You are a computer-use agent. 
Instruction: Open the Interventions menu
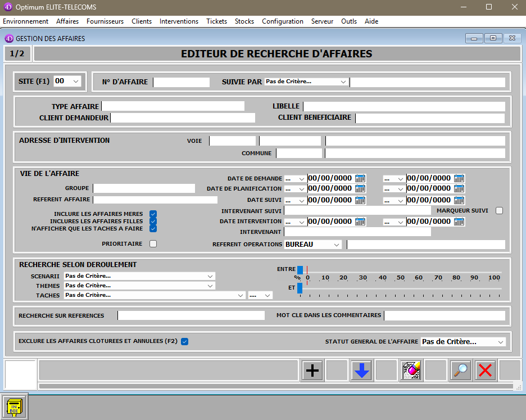pyautogui.click(x=179, y=21)
